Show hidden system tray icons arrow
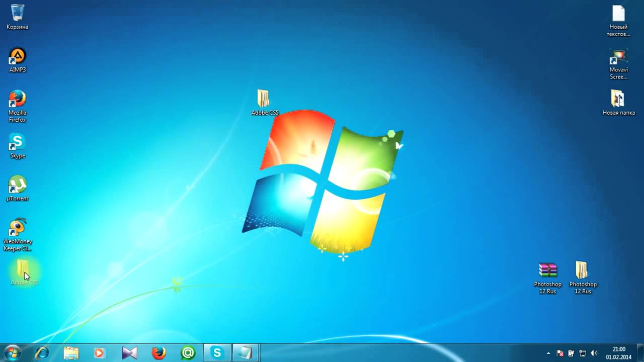 pos(548,353)
